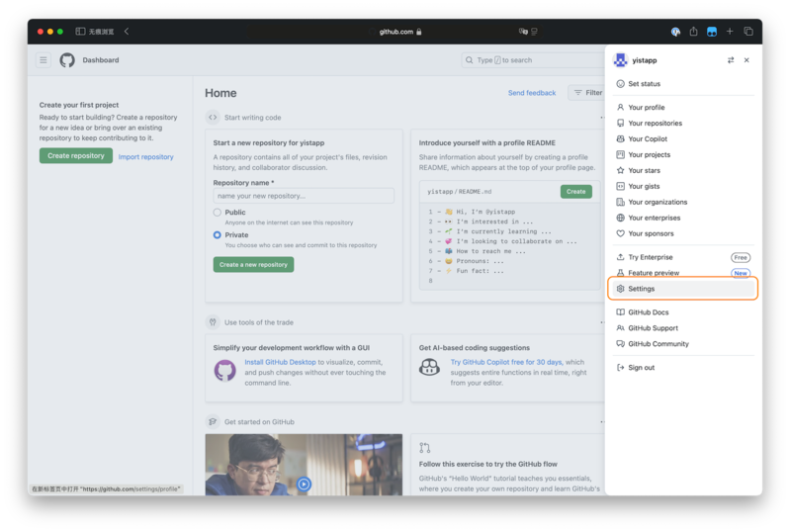The height and width of the screenshot is (532, 790).
Task: Select Set status from the user menu
Action: [683, 84]
